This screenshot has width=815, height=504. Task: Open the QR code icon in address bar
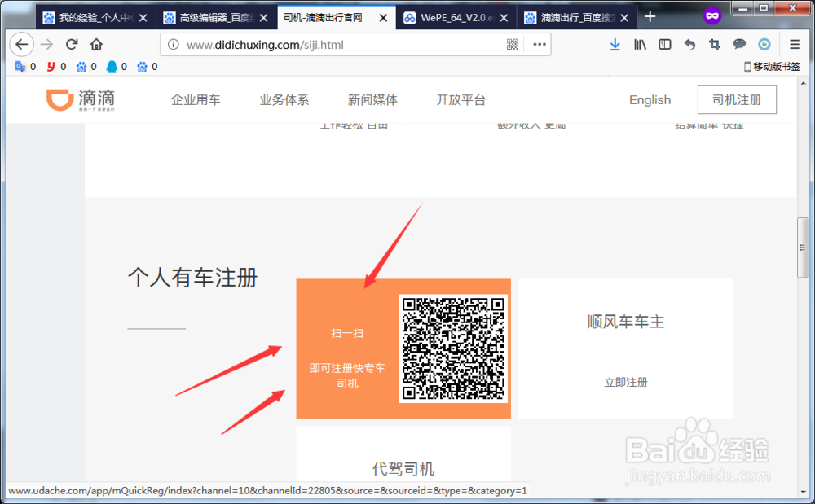[513, 45]
